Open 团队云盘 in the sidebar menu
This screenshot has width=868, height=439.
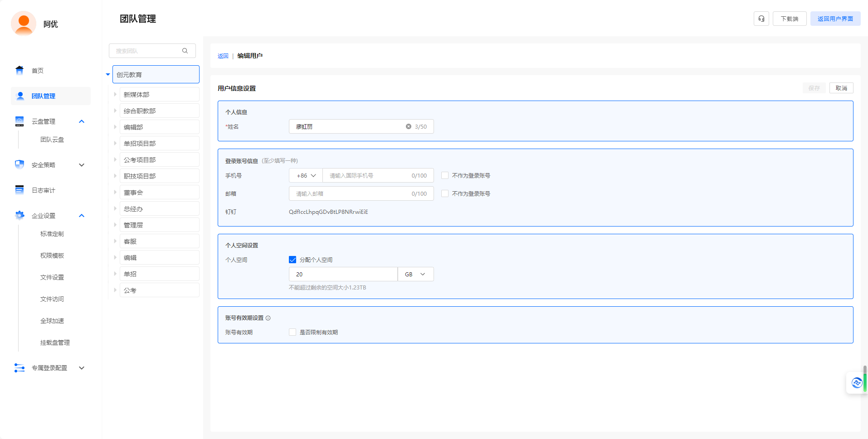click(52, 140)
